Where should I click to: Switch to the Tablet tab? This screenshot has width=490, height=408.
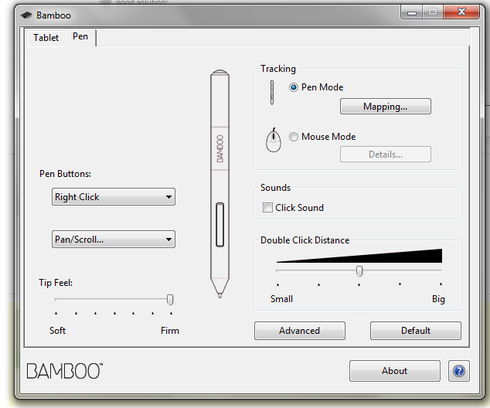coord(46,38)
